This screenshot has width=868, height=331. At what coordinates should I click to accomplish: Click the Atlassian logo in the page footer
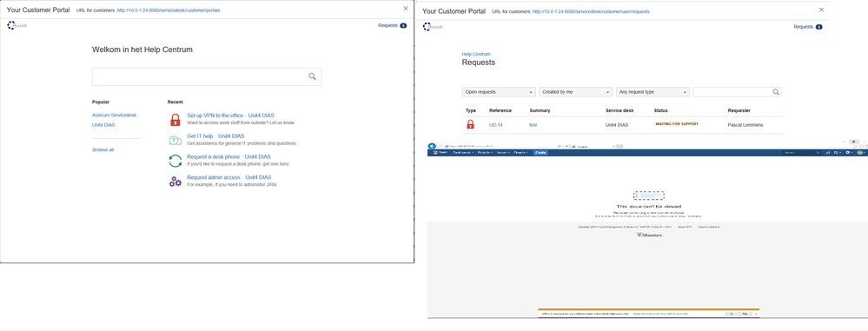coord(649,235)
